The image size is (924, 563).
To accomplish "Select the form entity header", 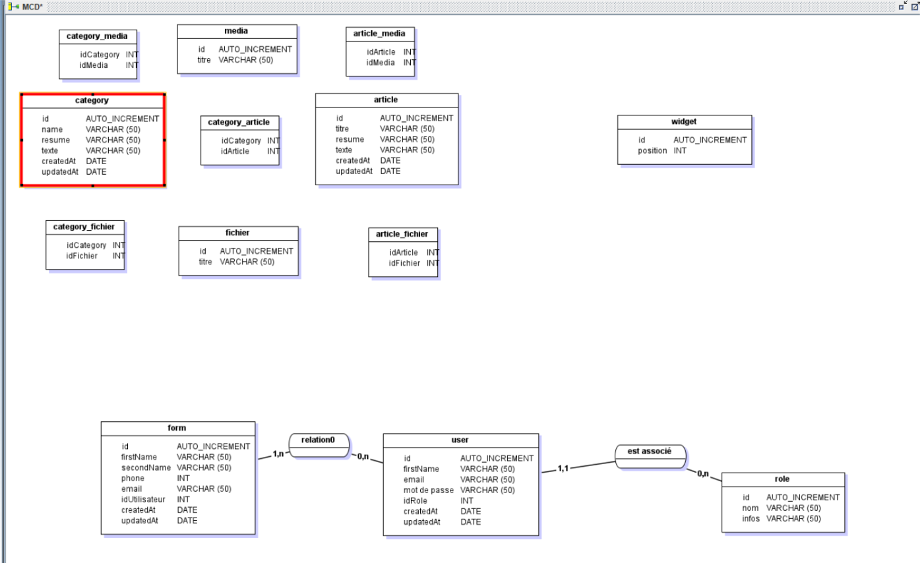I will coord(177,429).
